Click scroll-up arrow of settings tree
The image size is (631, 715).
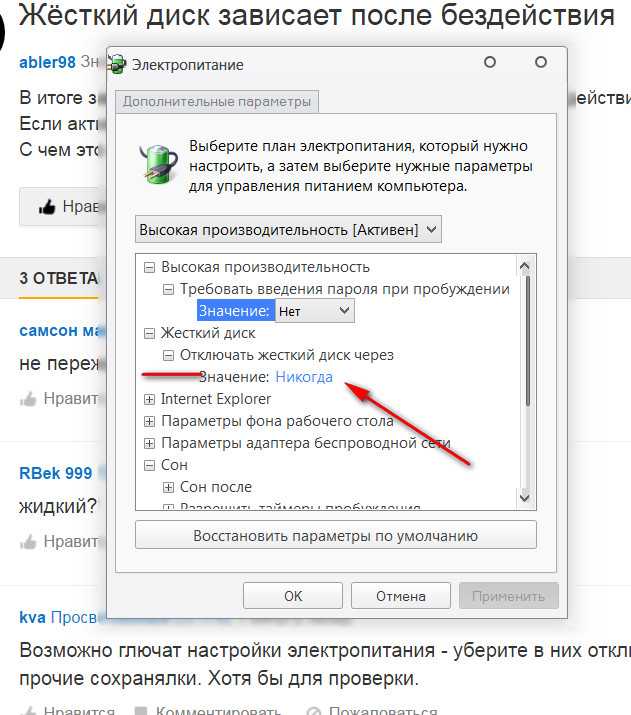[525, 266]
